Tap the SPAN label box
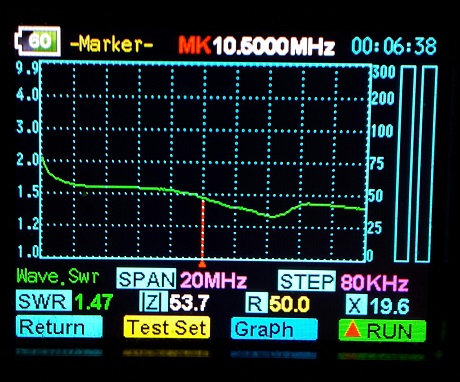Viewport: 460px width, 382px height. coord(146,279)
